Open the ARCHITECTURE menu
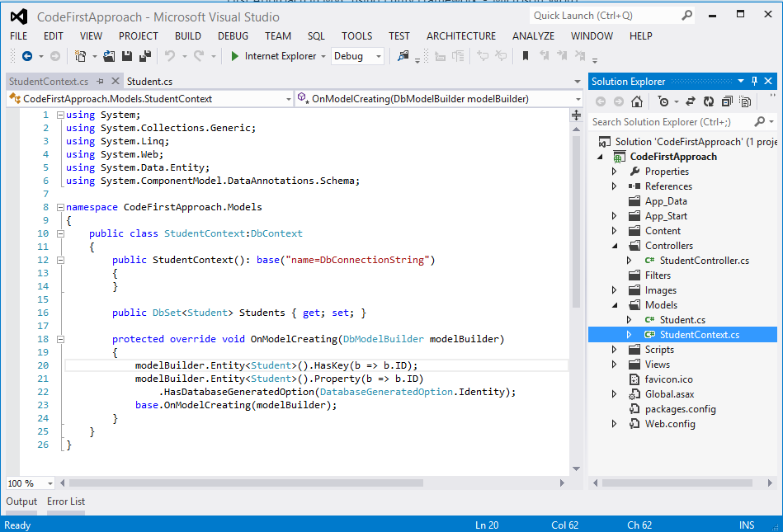The image size is (783, 532). tap(461, 35)
